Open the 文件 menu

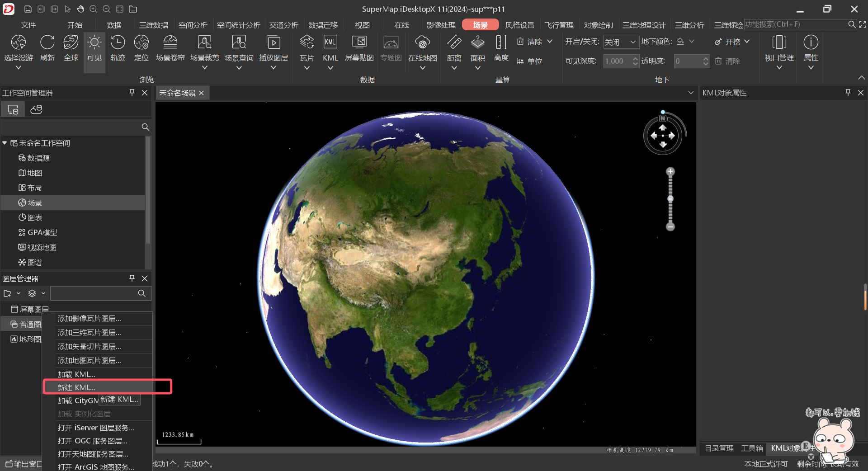(x=28, y=25)
